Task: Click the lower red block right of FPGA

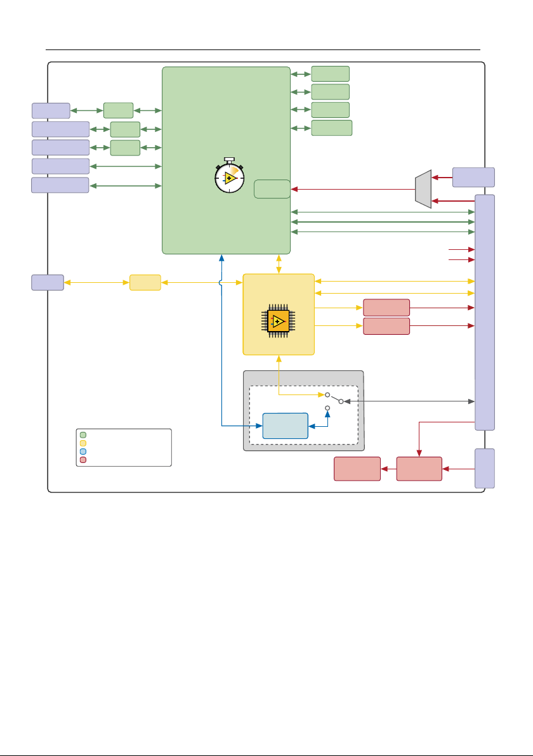Action: pos(386,326)
